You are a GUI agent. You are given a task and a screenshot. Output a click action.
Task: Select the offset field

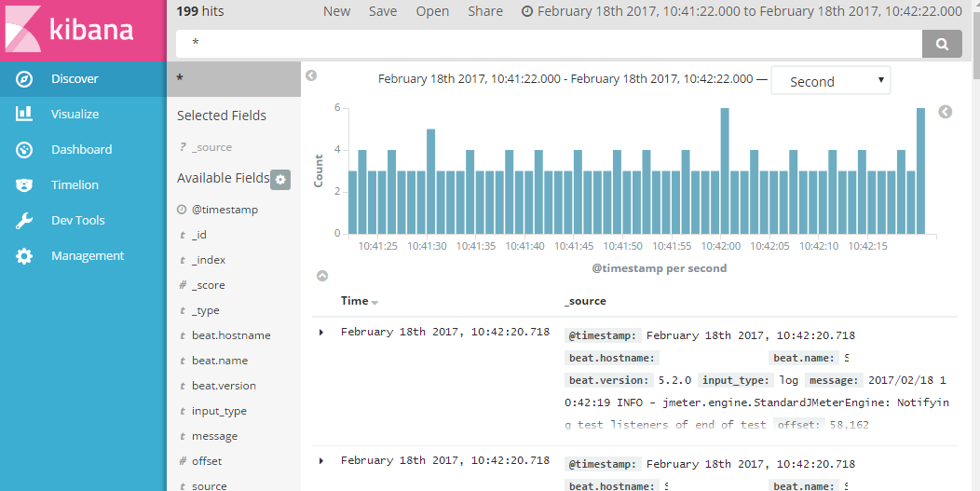click(207, 461)
